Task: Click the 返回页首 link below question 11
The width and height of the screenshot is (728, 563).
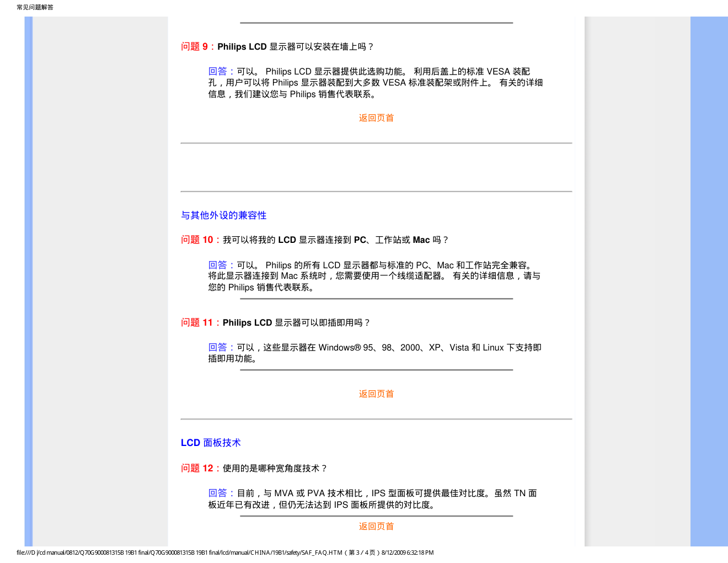Action: [376, 394]
